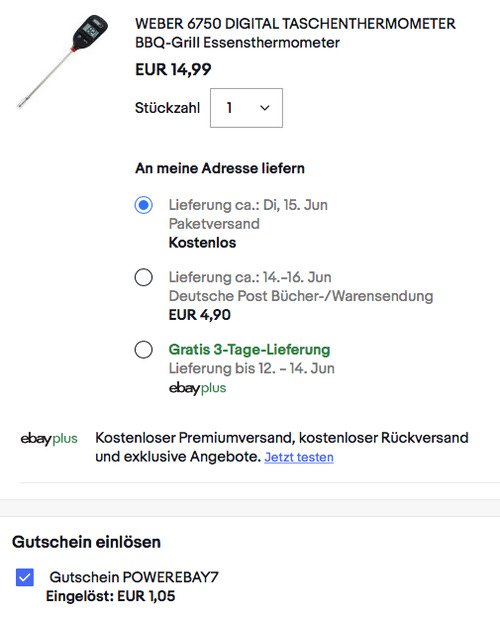Click the ebay plus logo beside Premiumversand banner
This screenshot has height=619, width=500.
(x=49, y=439)
